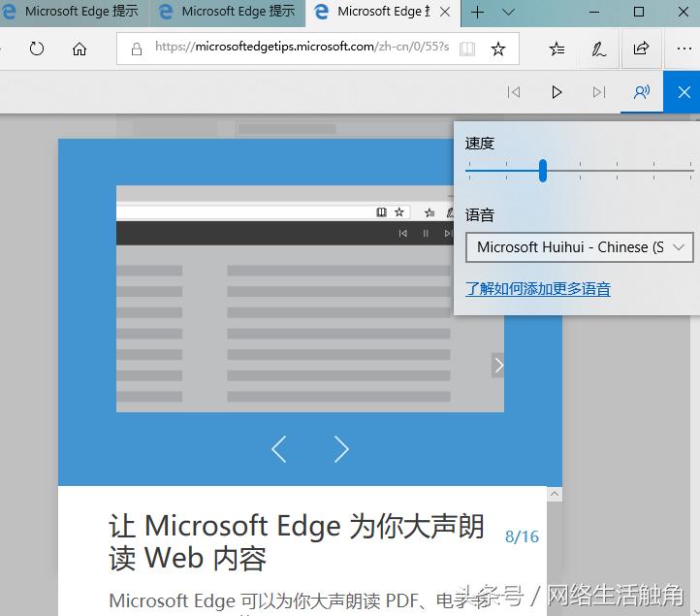Go to the home page

pyautogui.click(x=80, y=49)
